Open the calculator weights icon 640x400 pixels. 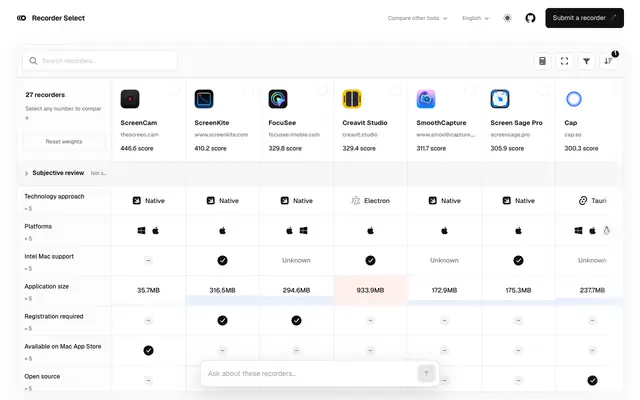(542, 61)
